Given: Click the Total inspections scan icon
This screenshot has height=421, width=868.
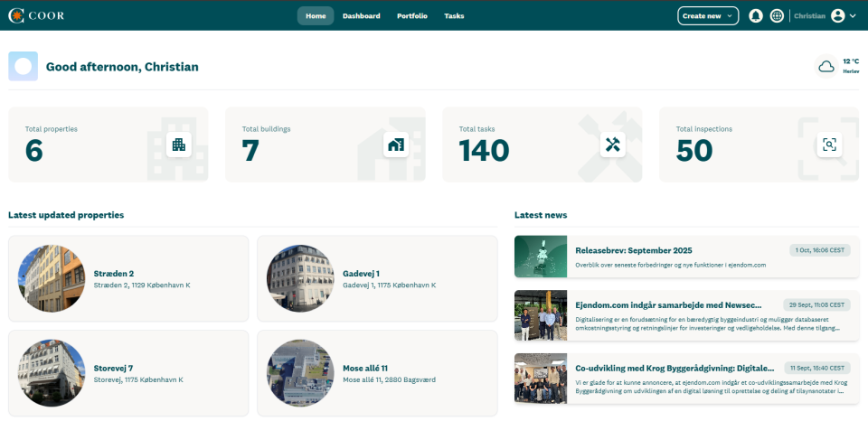Looking at the screenshot, I should pos(829,145).
